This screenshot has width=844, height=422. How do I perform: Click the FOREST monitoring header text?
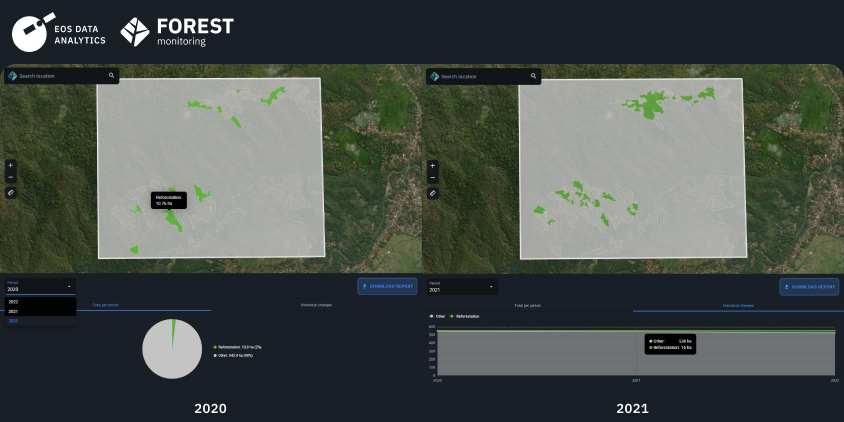195,32
